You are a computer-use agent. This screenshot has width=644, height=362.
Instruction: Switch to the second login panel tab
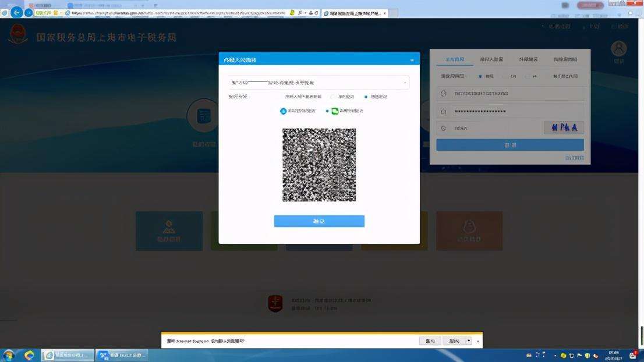click(491, 59)
